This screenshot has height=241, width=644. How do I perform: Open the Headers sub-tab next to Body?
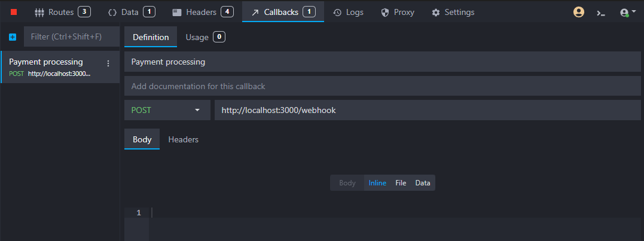click(x=184, y=139)
